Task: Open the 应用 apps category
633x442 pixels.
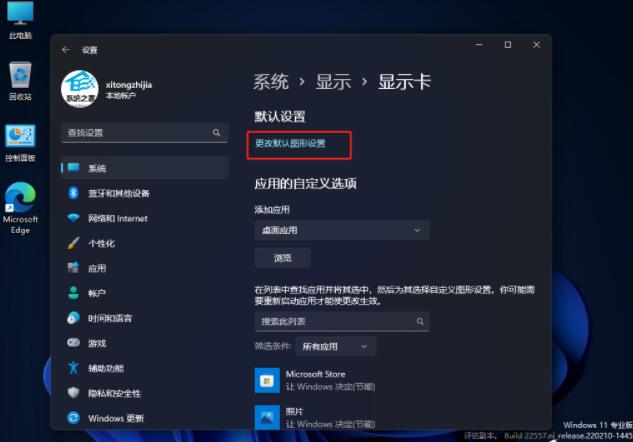Action: tap(97, 268)
